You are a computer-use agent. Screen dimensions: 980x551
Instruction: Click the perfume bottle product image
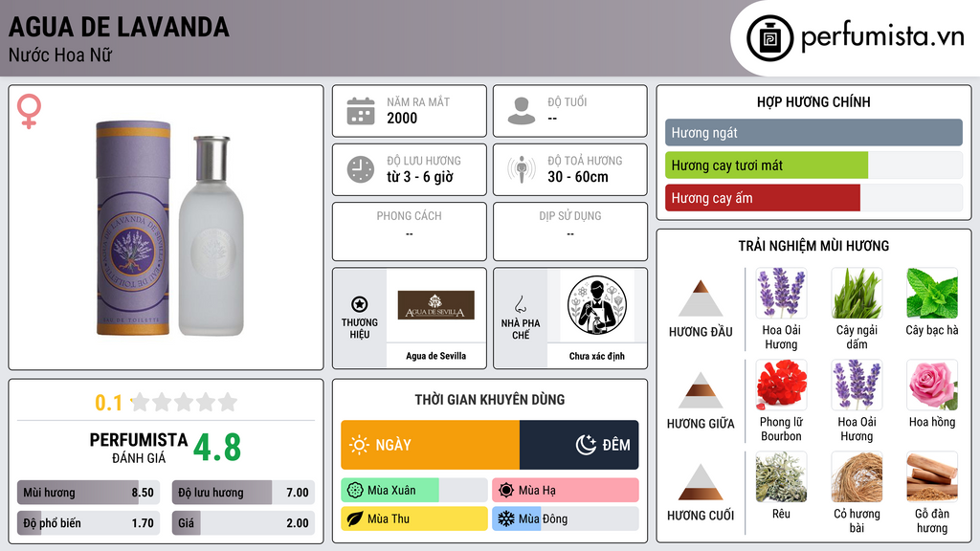tap(168, 228)
